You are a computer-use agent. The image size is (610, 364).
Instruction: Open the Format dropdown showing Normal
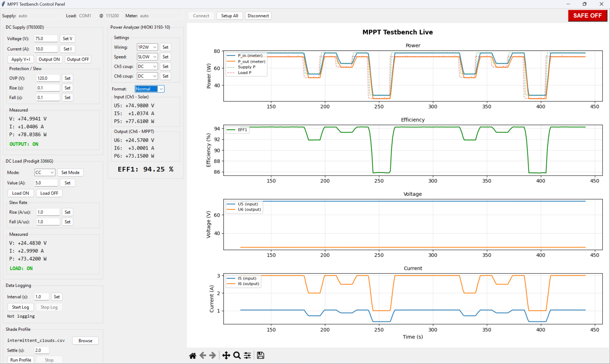click(149, 89)
